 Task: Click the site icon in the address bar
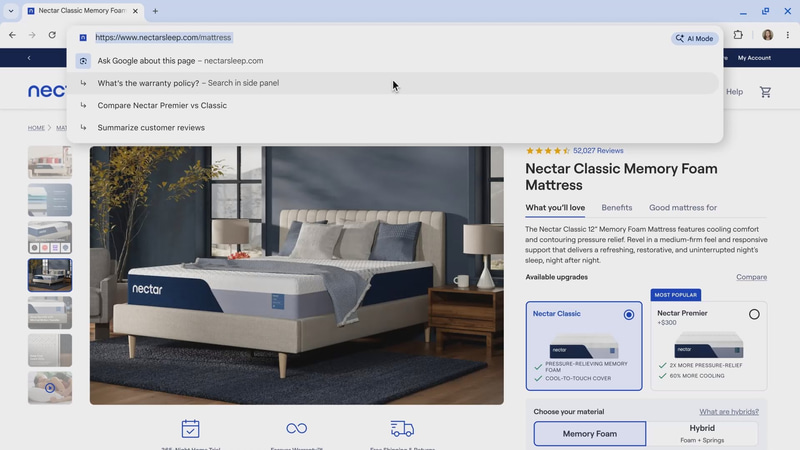(83, 38)
